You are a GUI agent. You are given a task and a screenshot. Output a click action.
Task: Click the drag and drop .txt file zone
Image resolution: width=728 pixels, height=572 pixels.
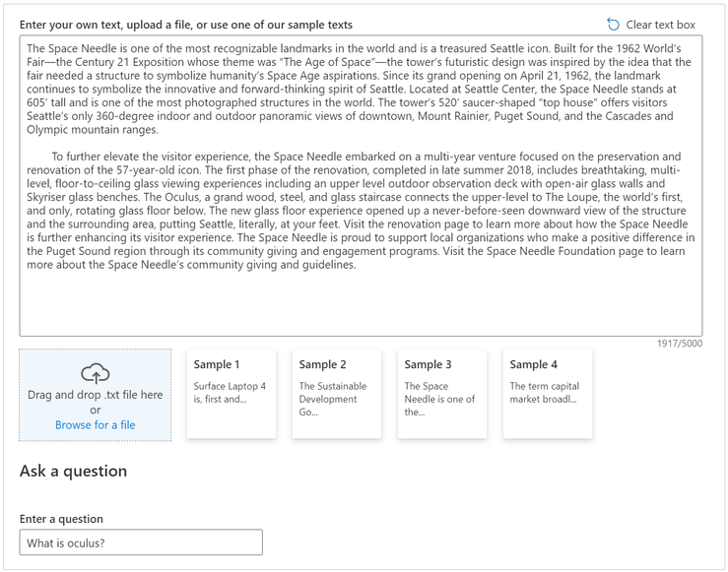(x=96, y=395)
